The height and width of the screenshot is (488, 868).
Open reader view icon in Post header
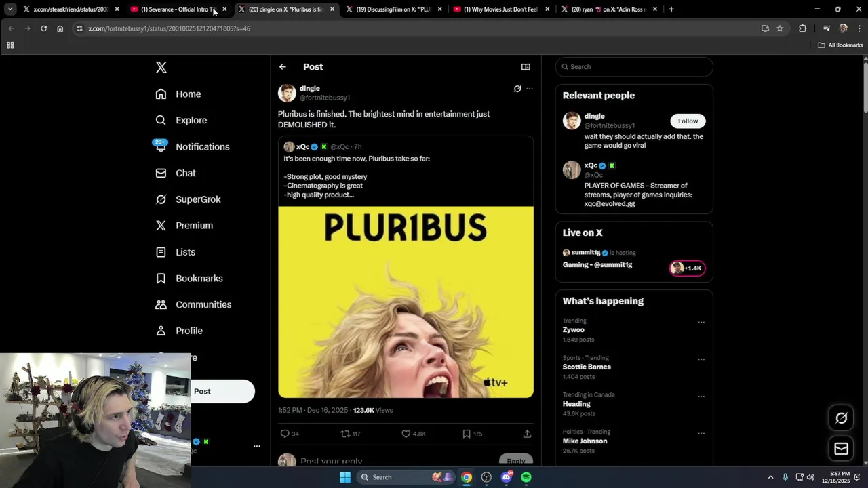pos(526,67)
